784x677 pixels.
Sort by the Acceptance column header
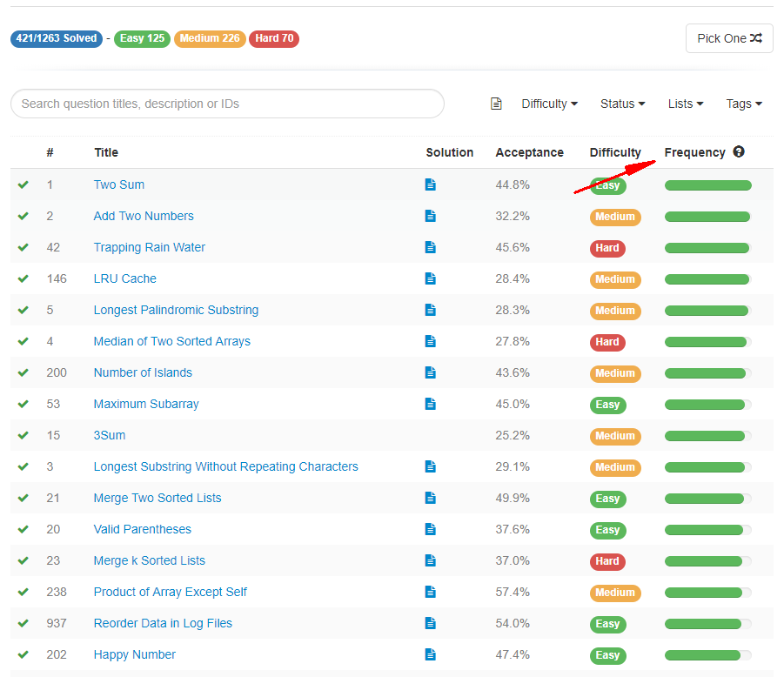(x=529, y=152)
